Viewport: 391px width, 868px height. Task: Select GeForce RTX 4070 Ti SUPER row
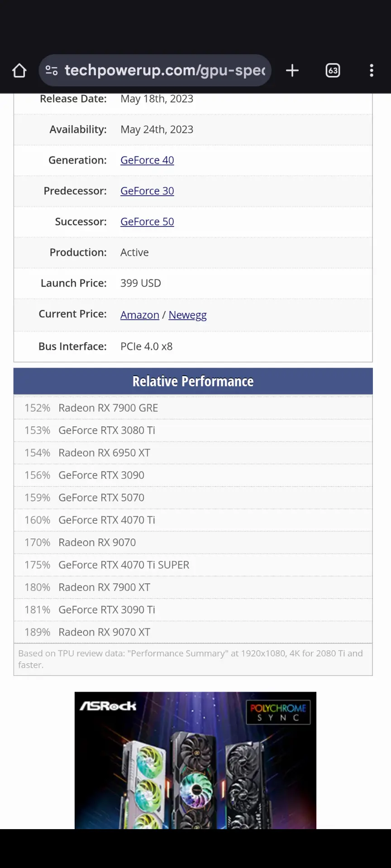124,565
